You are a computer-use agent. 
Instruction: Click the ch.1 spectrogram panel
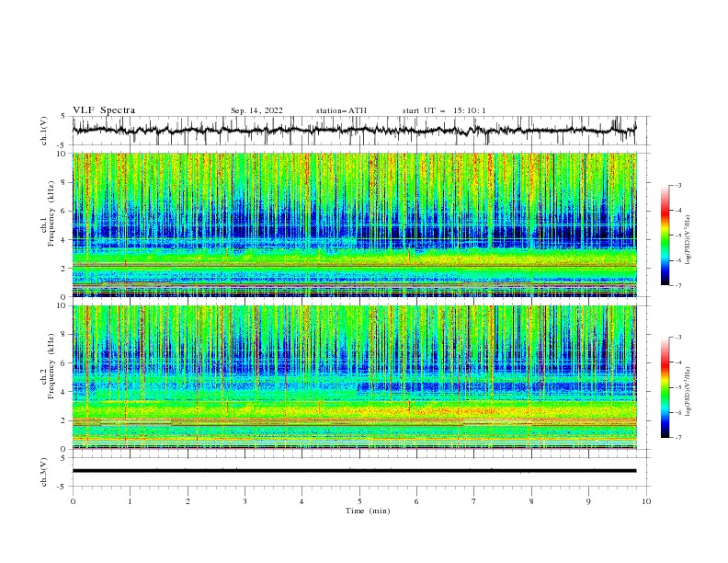pos(354,224)
